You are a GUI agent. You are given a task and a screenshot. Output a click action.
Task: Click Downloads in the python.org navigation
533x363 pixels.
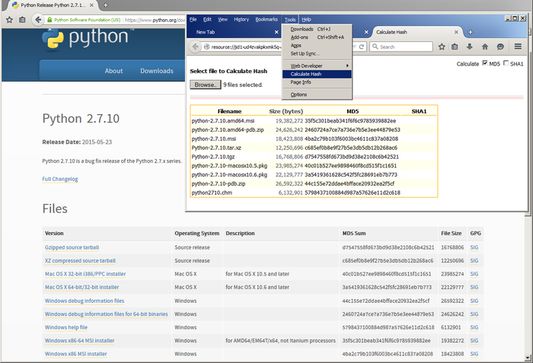tap(157, 71)
